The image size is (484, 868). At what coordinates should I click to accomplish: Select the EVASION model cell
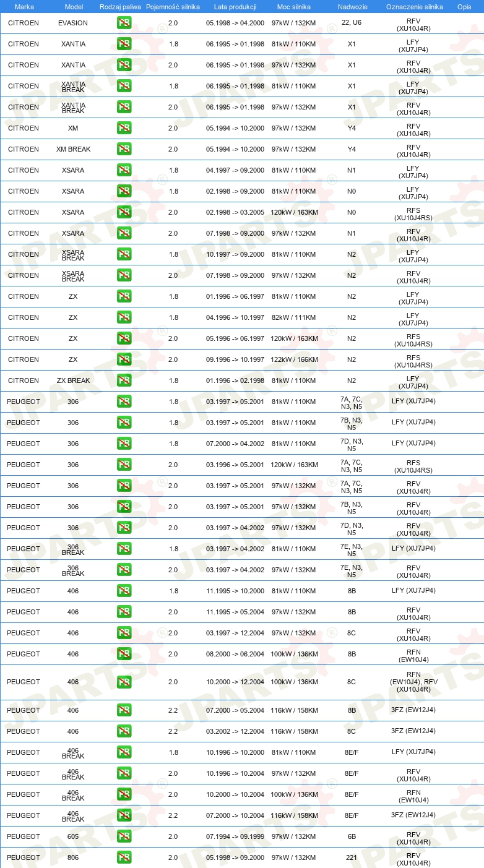pos(73,23)
